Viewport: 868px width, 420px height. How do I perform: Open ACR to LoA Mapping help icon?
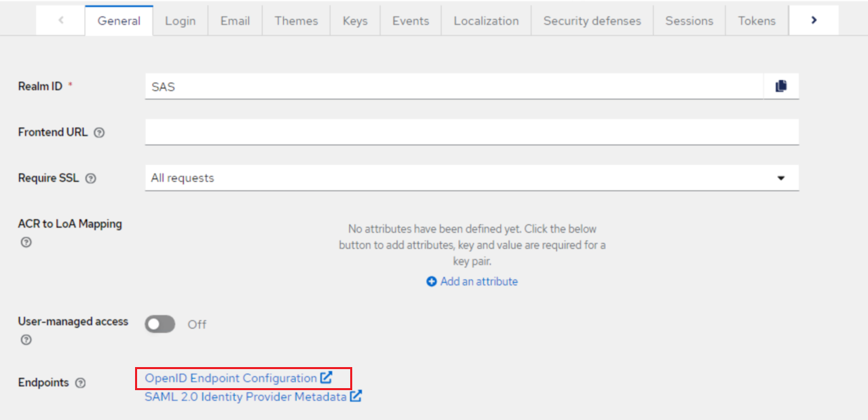click(26, 242)
